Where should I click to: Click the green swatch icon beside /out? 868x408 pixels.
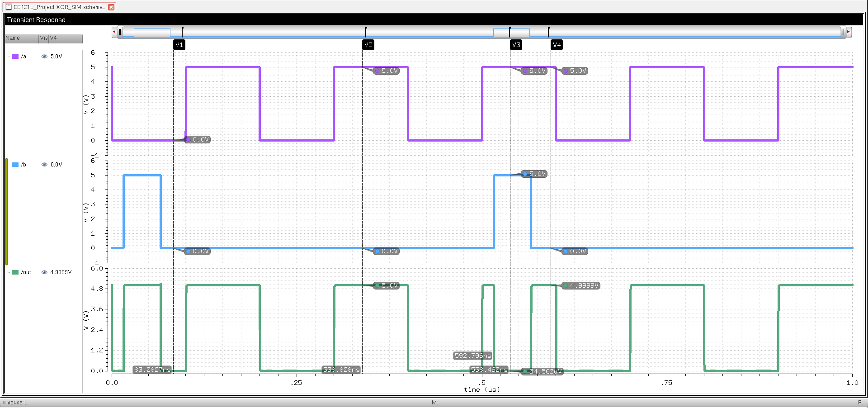click(14, 272)
